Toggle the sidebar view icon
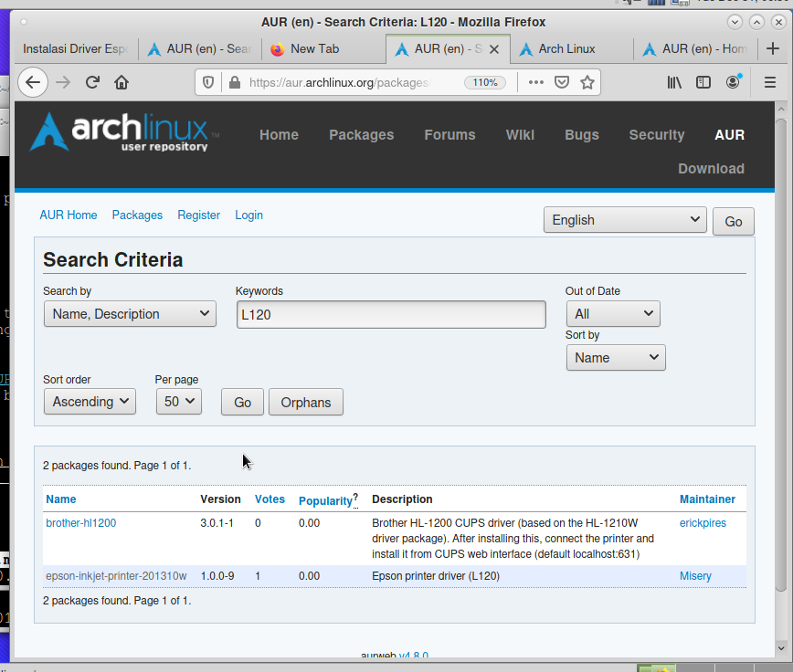 point(703,82)
